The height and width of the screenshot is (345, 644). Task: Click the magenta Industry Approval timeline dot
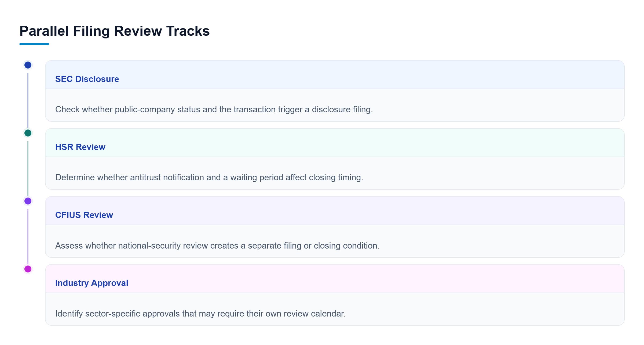pyautogui.click(x=28, y=269)
